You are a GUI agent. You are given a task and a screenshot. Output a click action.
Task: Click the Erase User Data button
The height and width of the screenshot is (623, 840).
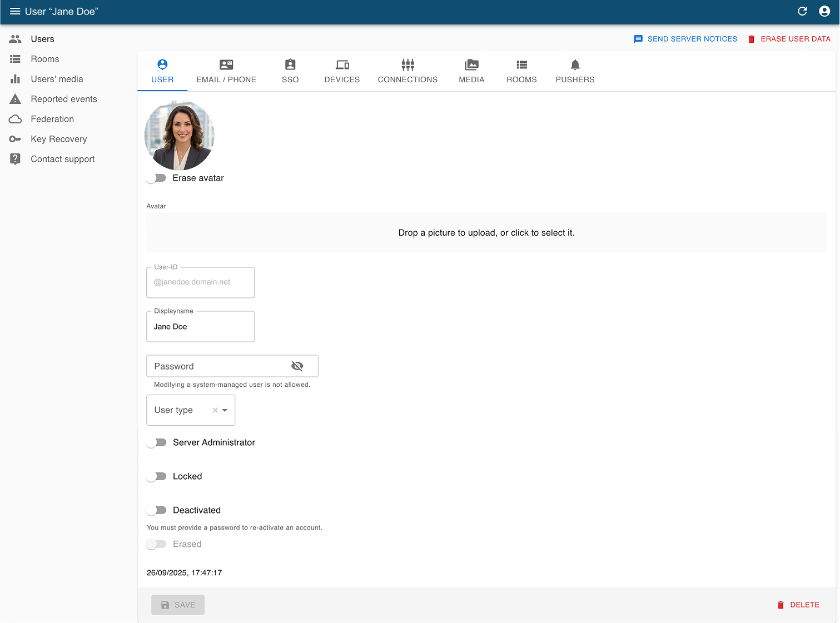coord(789,39)
